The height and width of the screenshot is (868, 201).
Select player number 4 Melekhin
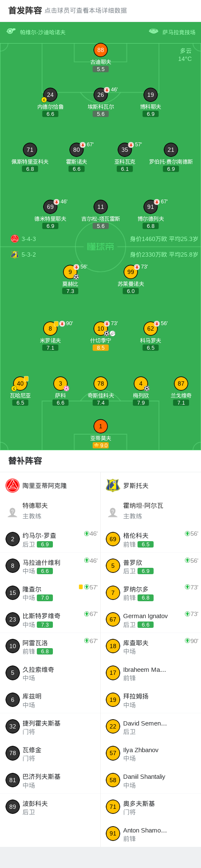click(x=141, y=383)
